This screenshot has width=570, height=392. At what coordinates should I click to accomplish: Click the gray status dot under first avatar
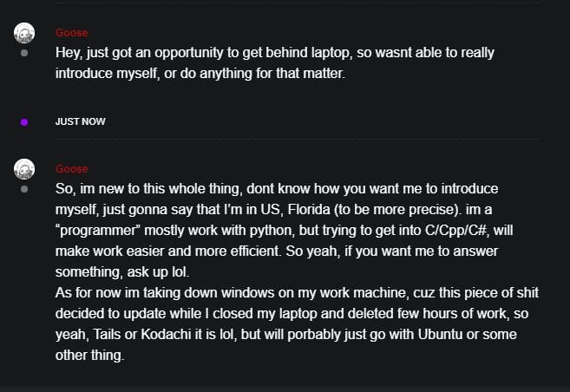point(24,53)
